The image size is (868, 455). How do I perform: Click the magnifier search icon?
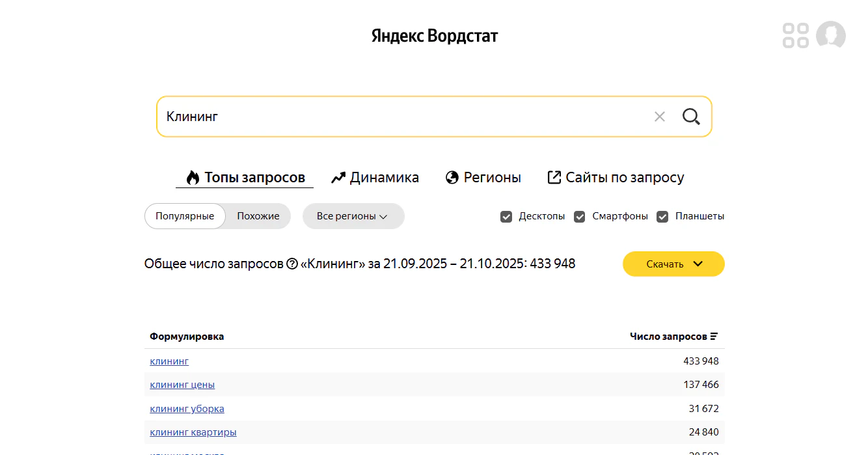tap(691, 117)
